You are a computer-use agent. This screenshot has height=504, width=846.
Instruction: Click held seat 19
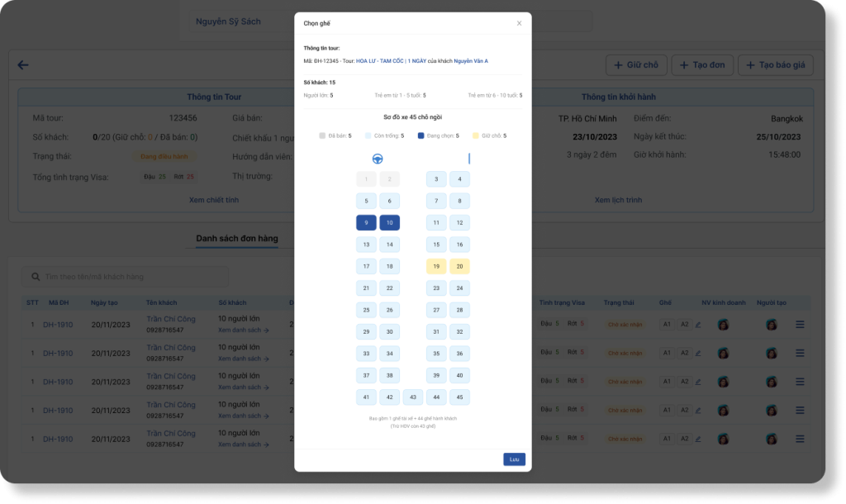tap(436, 266)
